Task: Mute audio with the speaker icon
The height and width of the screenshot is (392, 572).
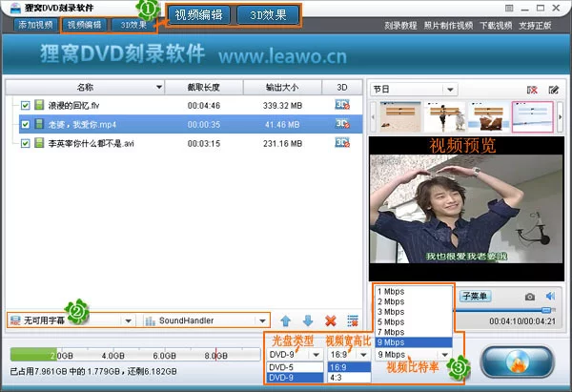Action: pos(550,296)
